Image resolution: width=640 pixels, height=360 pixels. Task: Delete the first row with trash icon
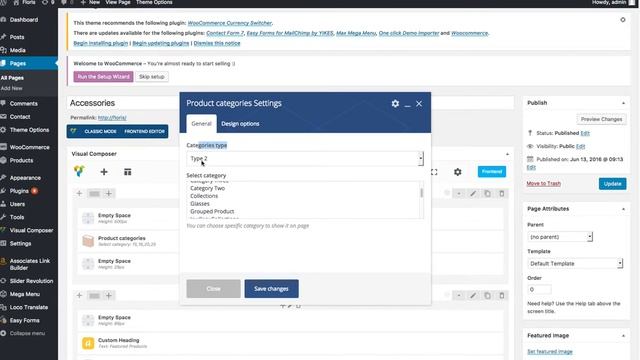pos(502,193)
